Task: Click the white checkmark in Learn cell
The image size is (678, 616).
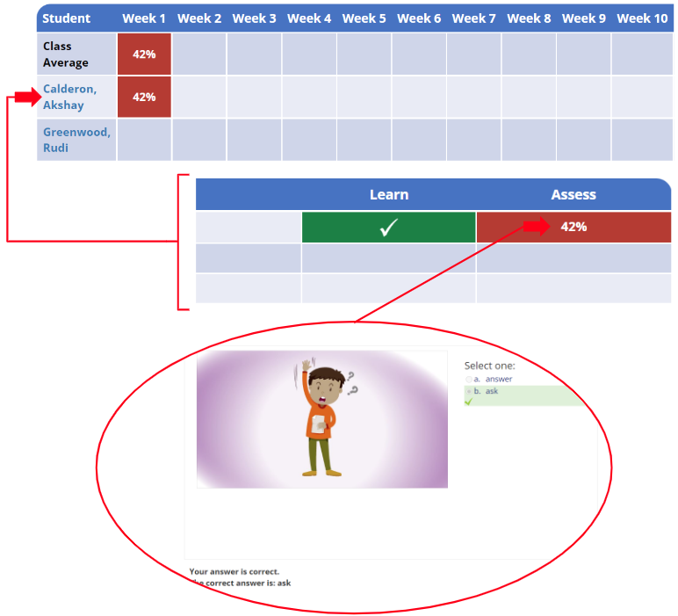Action: pos(388,228)
